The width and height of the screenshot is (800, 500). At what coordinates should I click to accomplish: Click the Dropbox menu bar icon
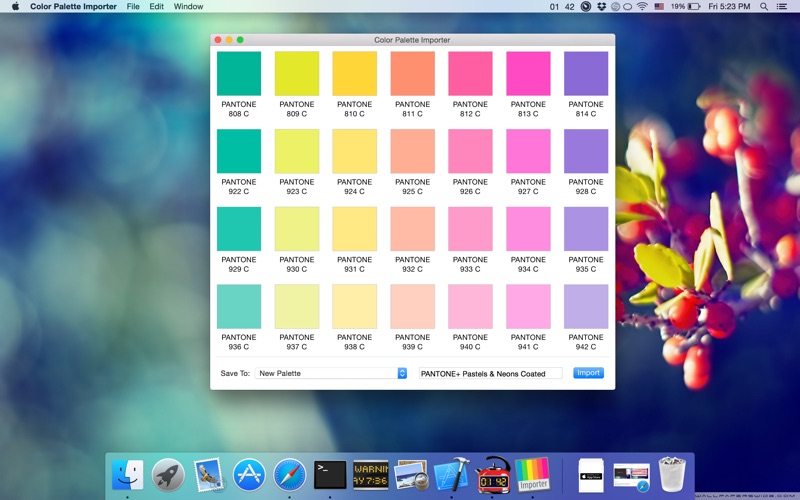point(601,7)
